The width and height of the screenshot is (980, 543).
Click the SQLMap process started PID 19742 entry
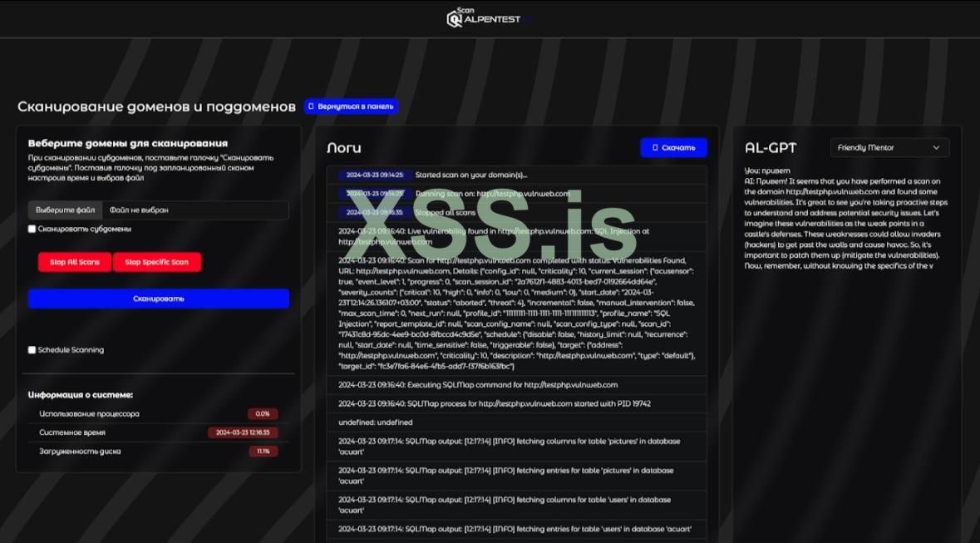point(517,403)
